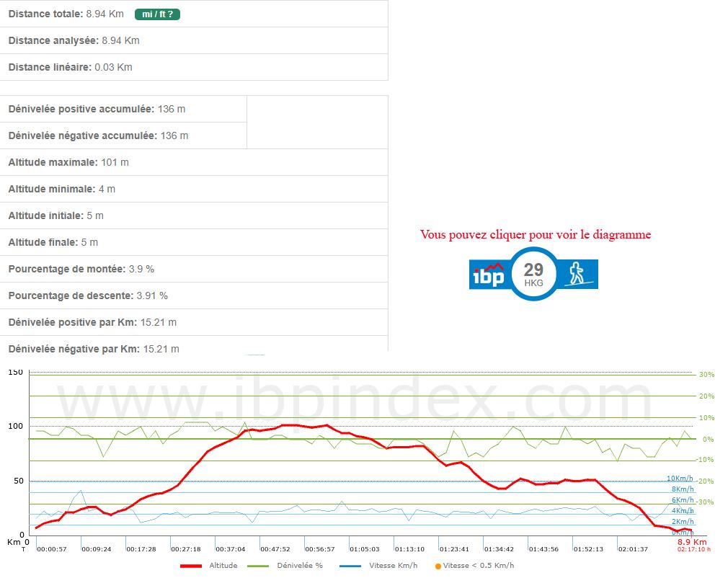Click the 00:27:18 time marker on the chart

[x=186, y=548]
